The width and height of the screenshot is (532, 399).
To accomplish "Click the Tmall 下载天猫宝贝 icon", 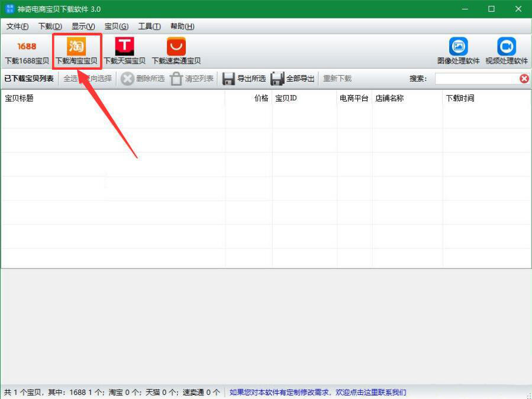I will tap(124, 46).
